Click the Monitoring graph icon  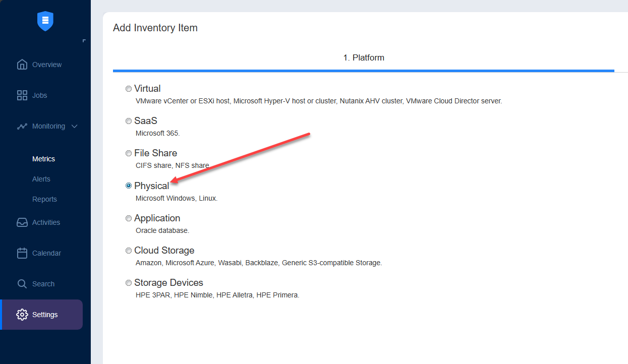point(22,126)
